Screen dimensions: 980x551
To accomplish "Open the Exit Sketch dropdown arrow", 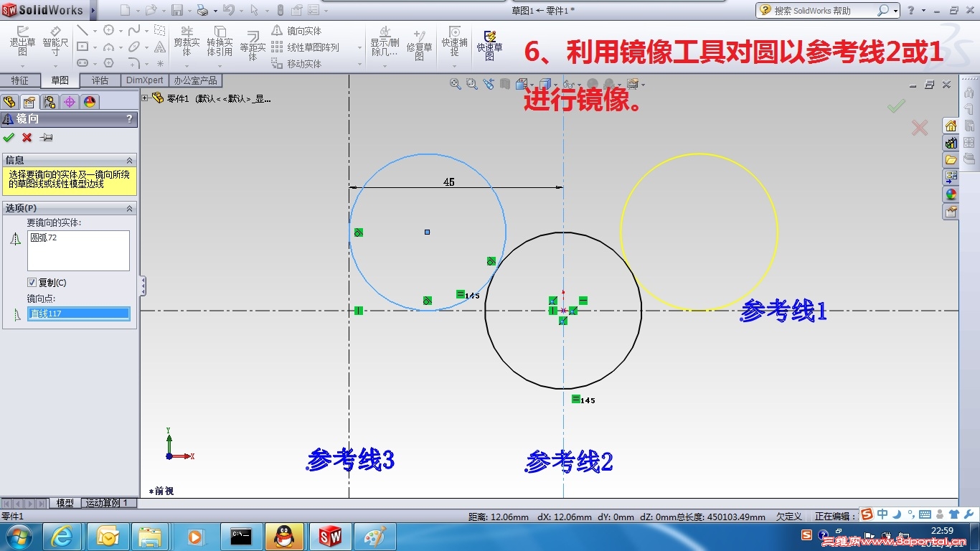I will (x=23, y=67).
